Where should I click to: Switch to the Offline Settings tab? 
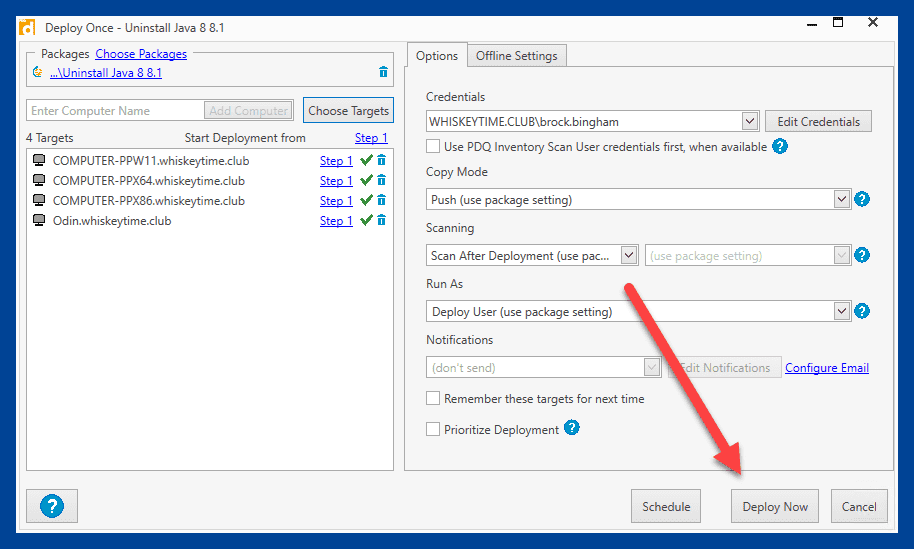coord(516,56)
